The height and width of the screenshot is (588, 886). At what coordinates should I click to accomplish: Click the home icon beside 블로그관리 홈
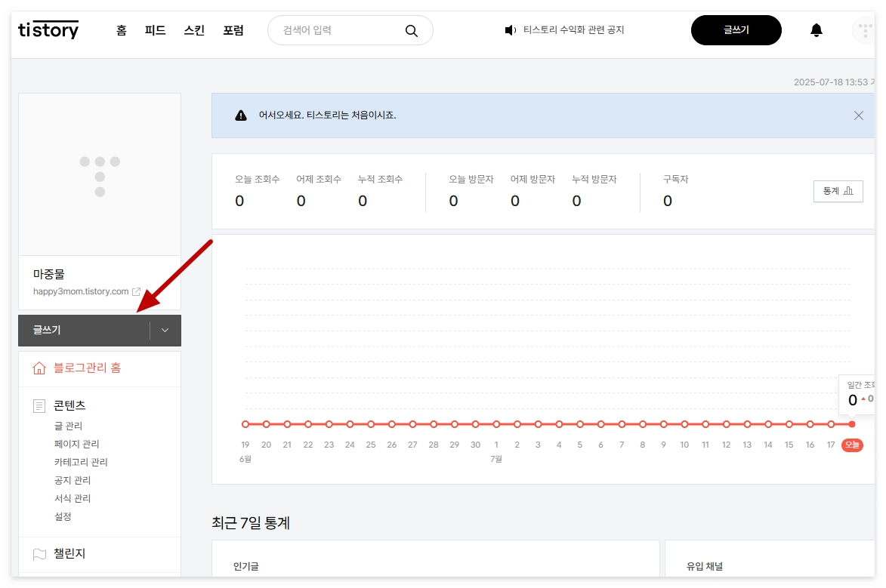(40, 368)
